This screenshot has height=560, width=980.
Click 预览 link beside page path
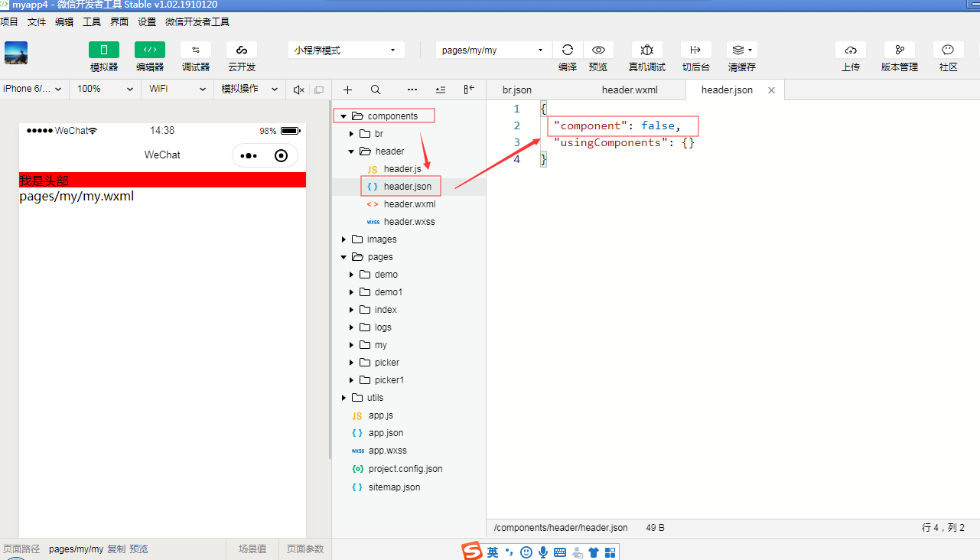point(138,549)
